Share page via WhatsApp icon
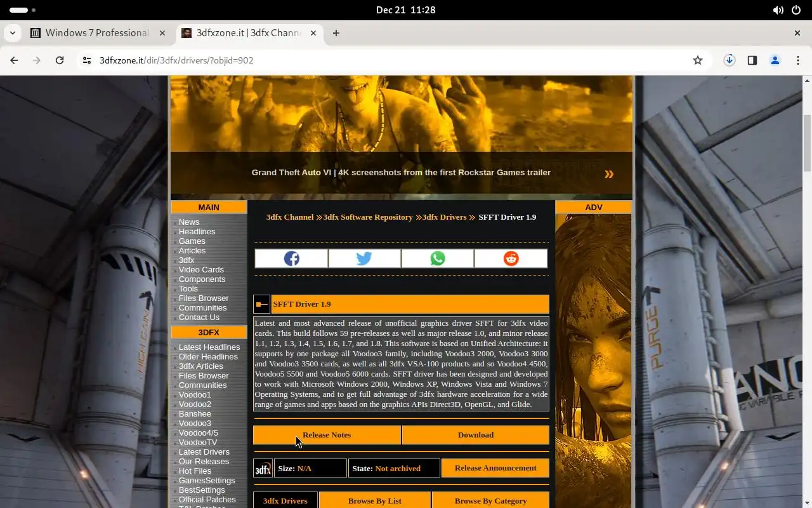 pyautogui.click(x=438, y=258)
